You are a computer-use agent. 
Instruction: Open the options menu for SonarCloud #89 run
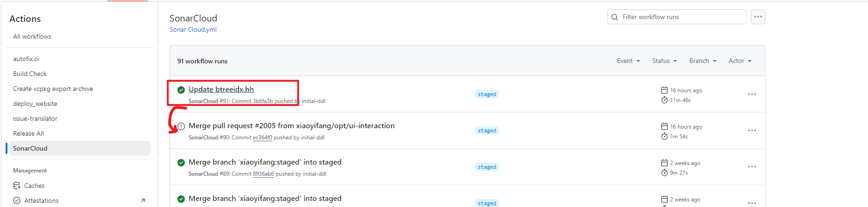(x=752, y=167)
